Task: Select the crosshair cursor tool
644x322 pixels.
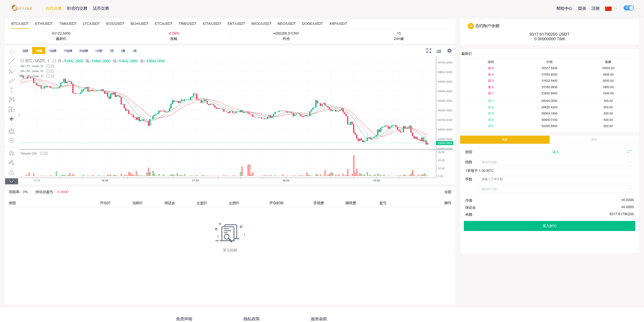Action: [12, 52]
